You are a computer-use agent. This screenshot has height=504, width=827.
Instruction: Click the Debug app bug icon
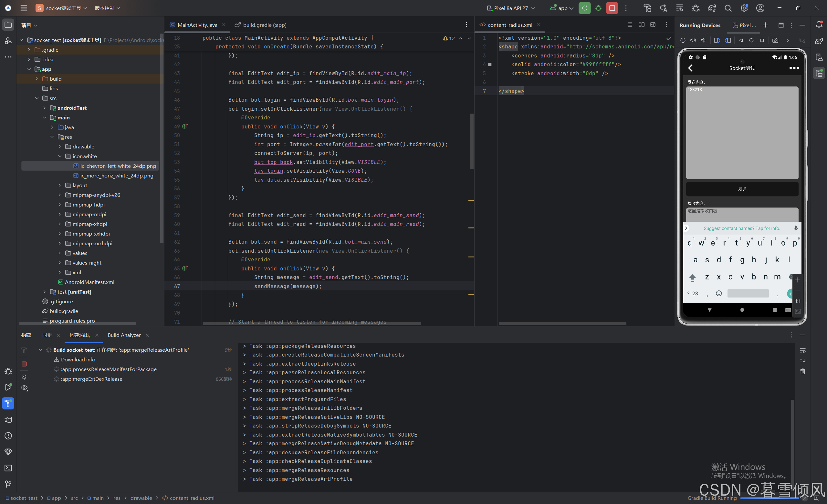click(x=598, y=8)
